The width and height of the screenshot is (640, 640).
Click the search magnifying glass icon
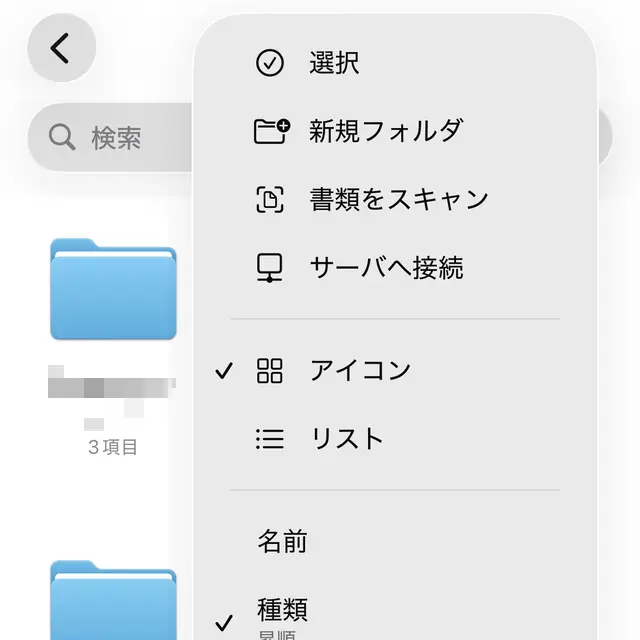pyautogui.click(x=62, y=137)
